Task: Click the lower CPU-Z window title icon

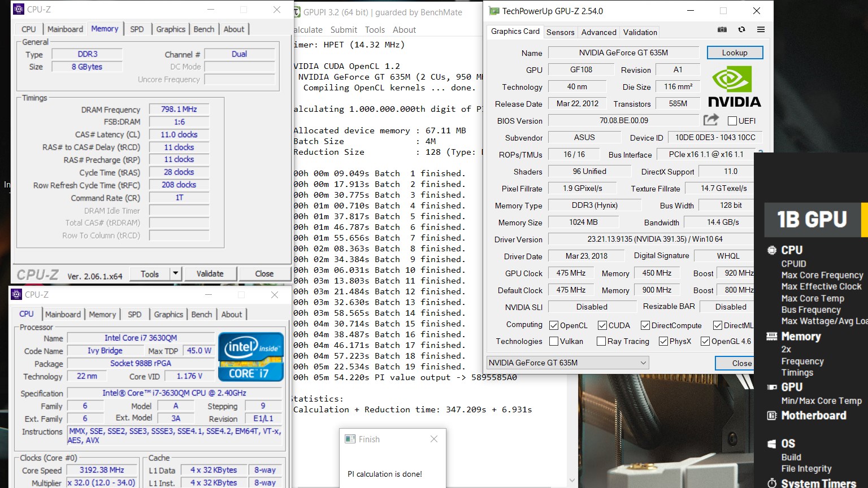Action: pyautogui.click(x=16, y=294)
